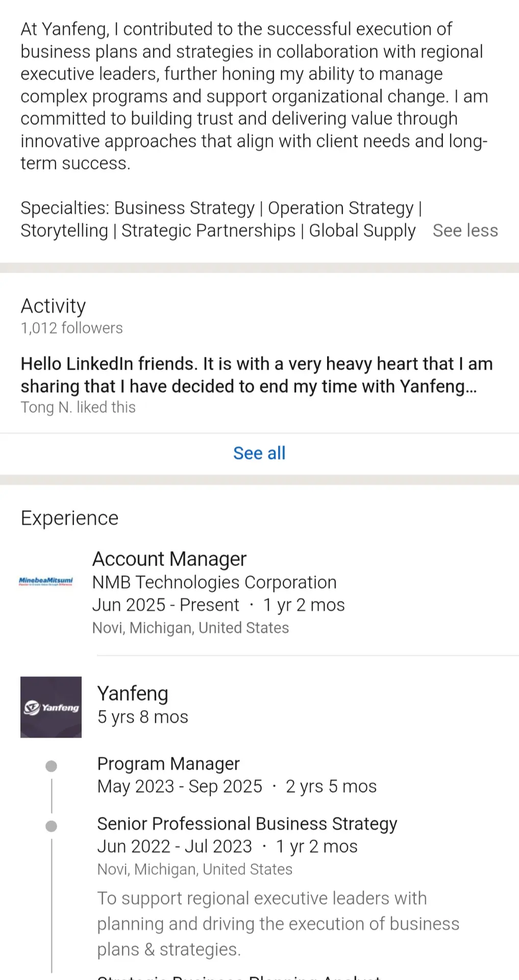Tap the Senior Professional timeline dot
This screenshot has height=980, width=519.
click(51, 826)
